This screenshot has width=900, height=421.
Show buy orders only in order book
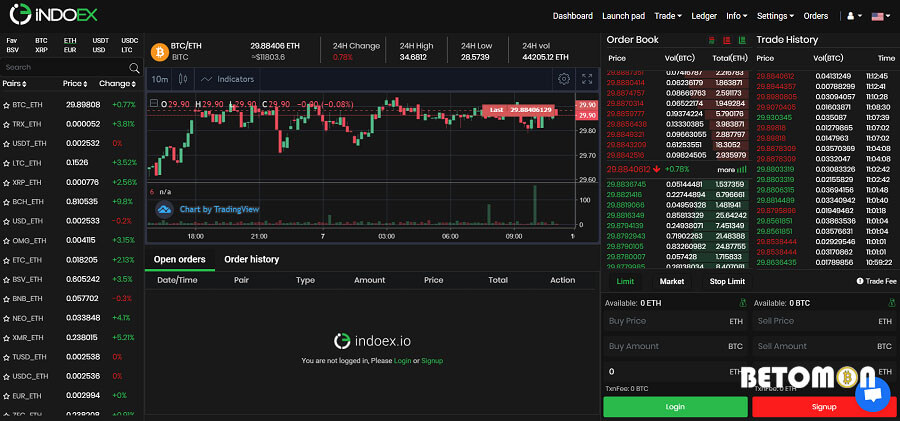[742, 40]
